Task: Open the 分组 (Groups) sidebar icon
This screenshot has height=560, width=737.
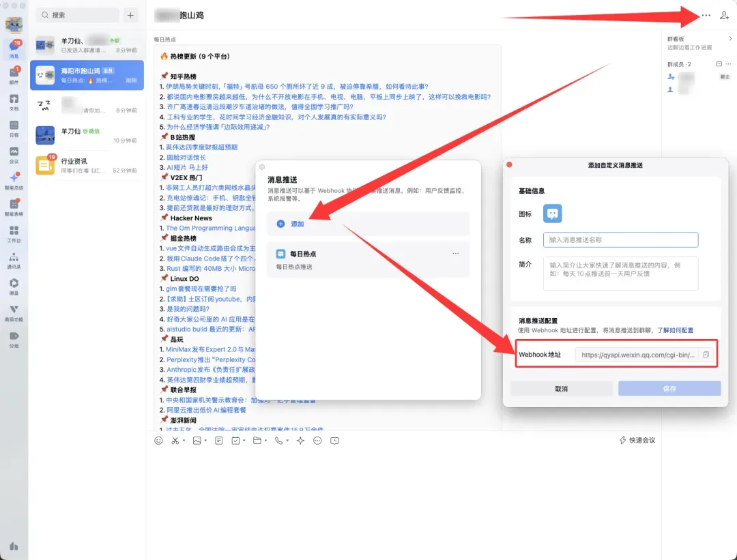Action: [x=14, y=338]
